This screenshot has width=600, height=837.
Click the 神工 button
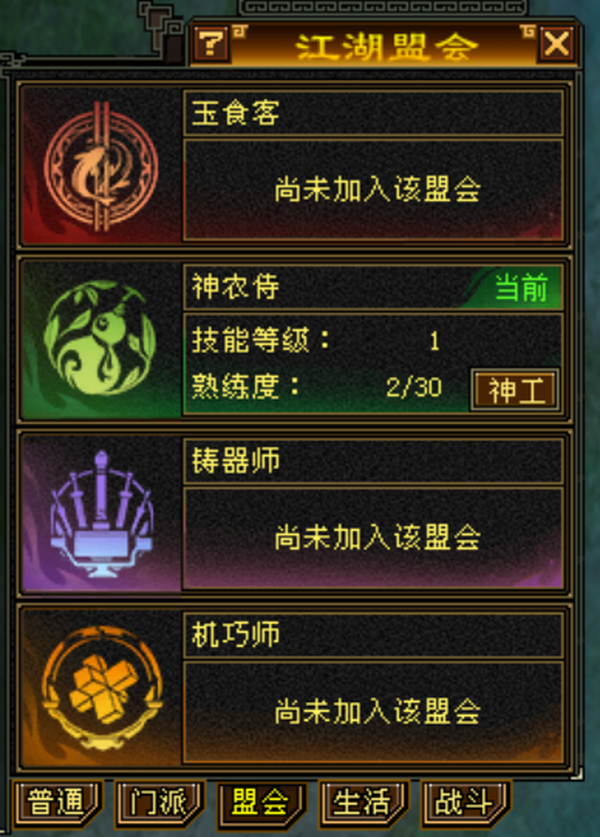coord(515,390)
